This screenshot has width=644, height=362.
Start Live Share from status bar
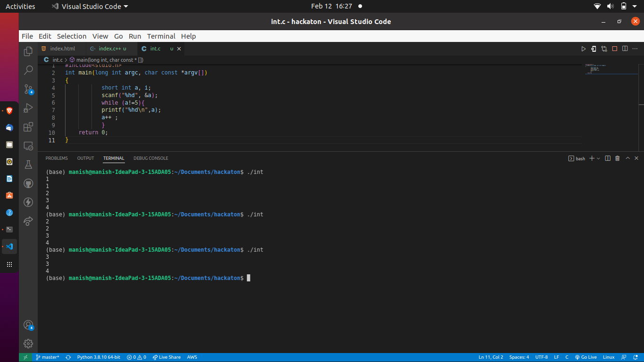click(x=167, y=357)
